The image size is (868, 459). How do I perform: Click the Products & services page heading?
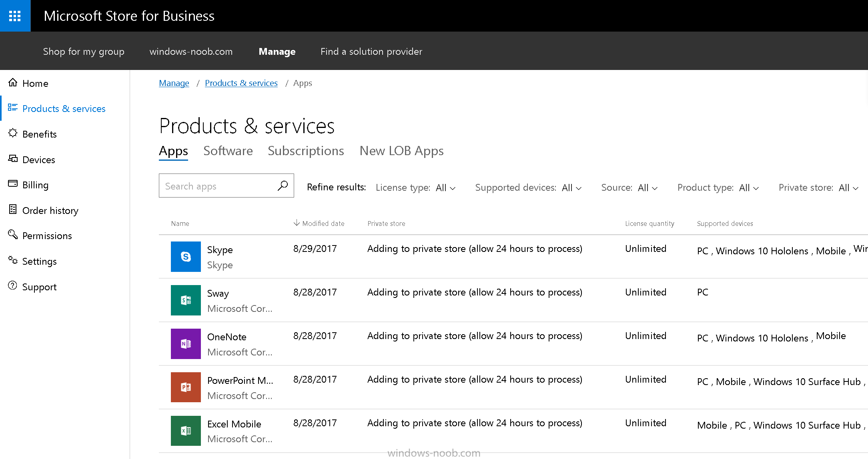247,126
